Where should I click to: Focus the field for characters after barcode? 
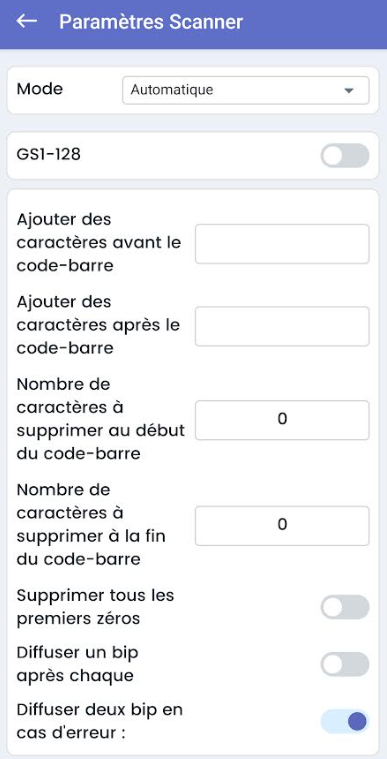282,326
